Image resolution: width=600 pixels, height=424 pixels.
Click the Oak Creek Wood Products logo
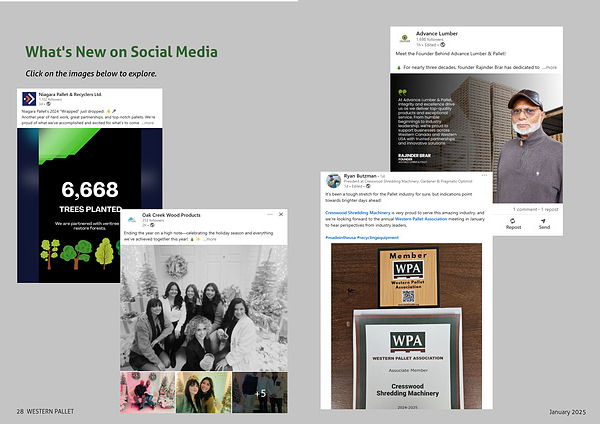click(132, 217)
